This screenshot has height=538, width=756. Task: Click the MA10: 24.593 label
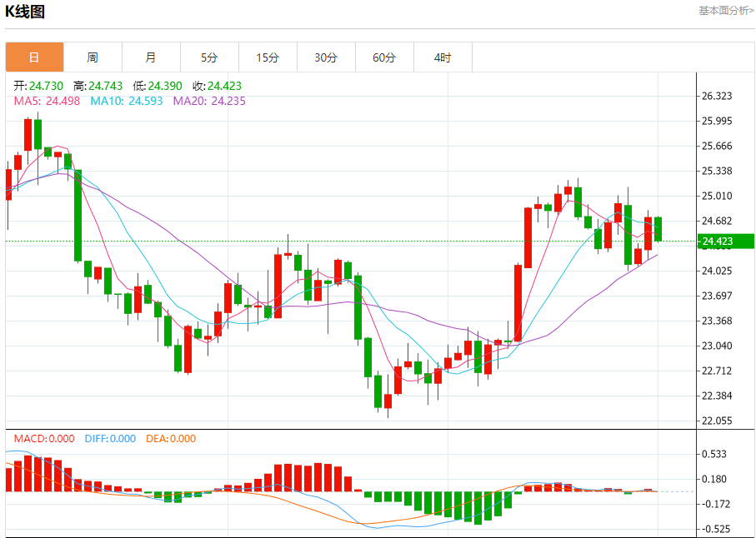coord(127,101)
